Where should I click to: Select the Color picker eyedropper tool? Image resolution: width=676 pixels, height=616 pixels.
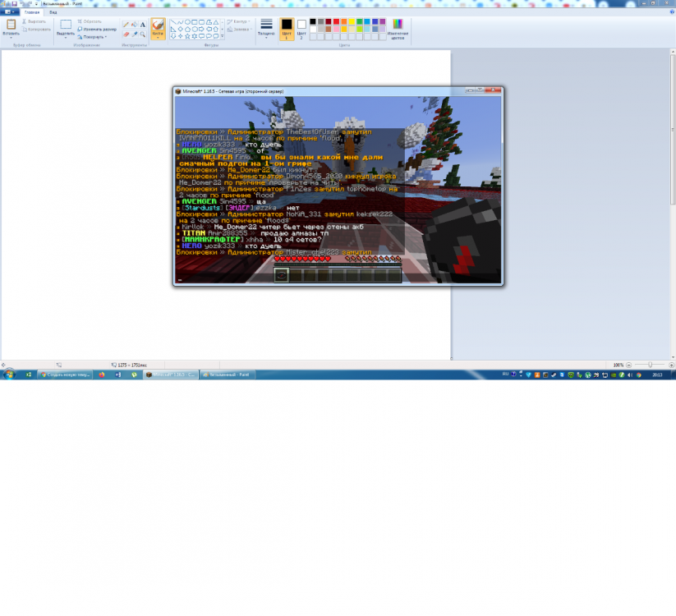click(x=135, y=34)
